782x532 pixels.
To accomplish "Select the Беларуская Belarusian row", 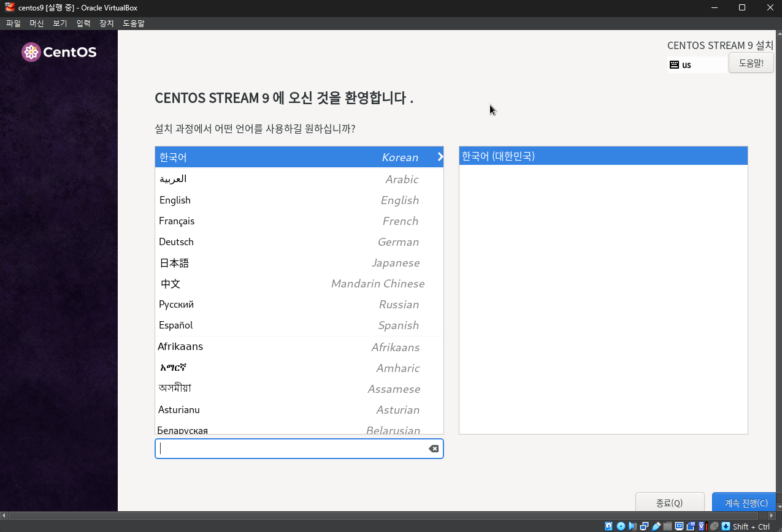I will coord(299,428).
